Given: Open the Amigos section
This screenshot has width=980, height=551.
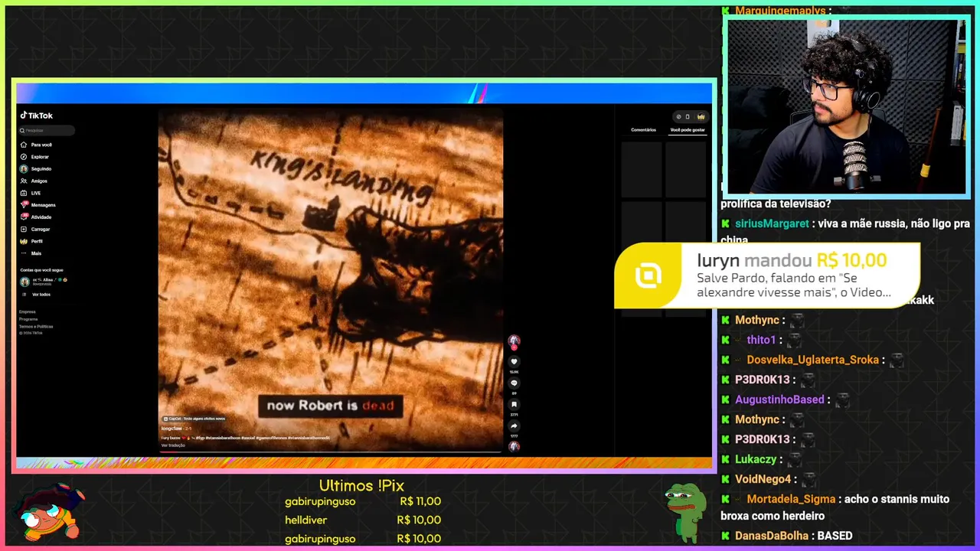Looking at the screenshot, I should (x=34, y=181).
